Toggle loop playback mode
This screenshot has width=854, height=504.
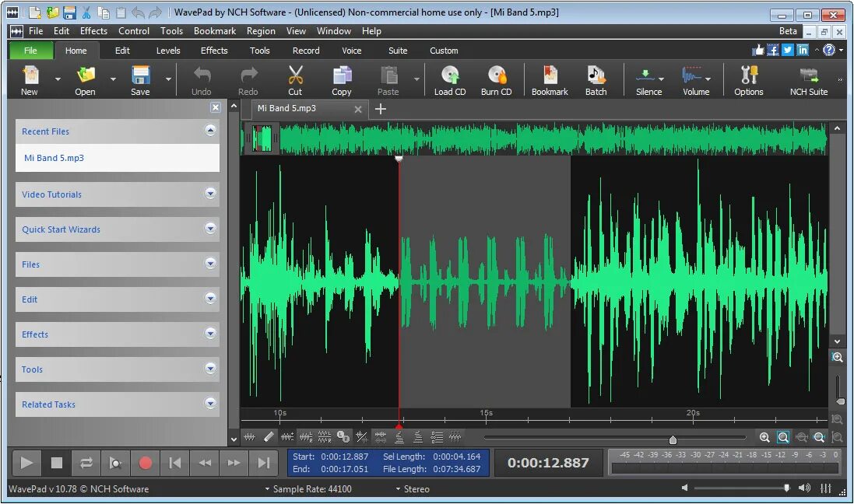pyautogui.click(x=86, y=463)
